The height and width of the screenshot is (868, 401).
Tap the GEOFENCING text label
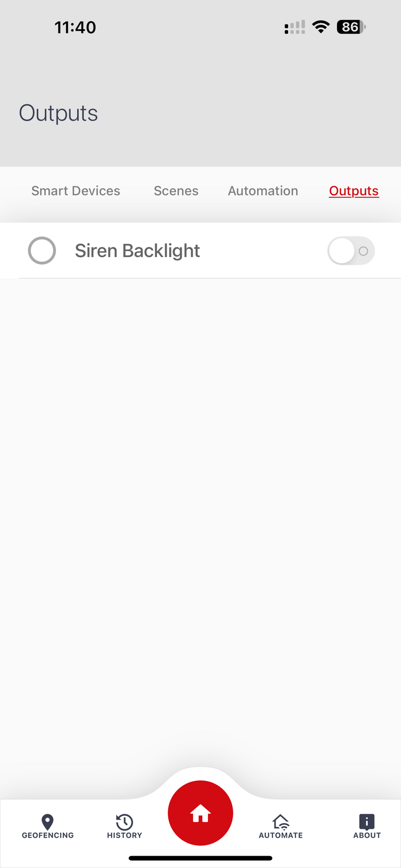48,835
